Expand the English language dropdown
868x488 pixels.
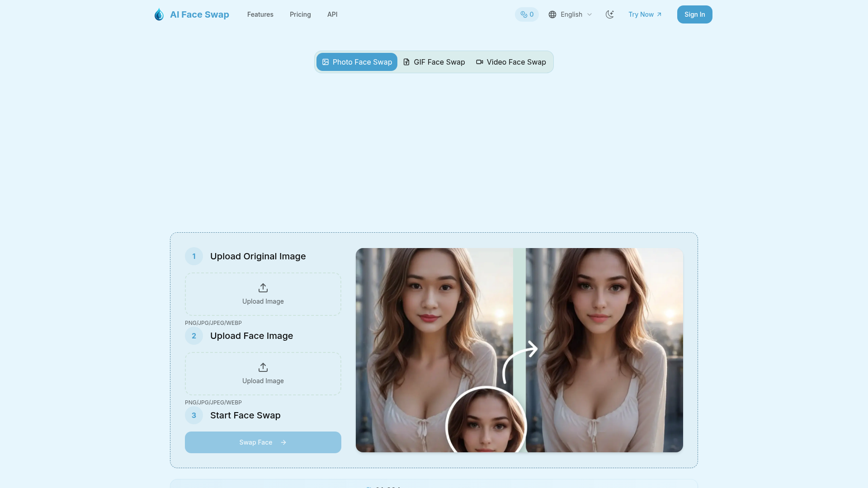click(571, 14)
